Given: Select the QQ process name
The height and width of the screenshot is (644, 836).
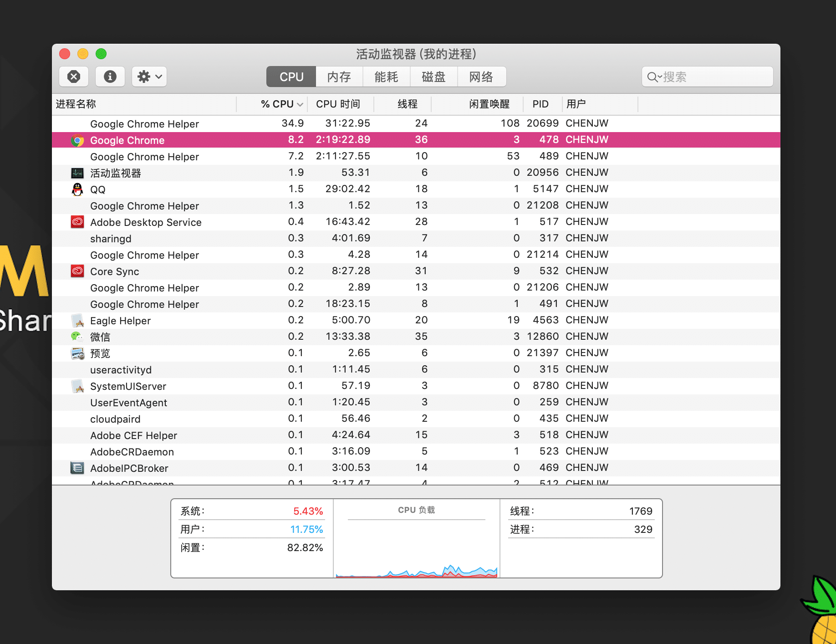Looking at the screenshot, I should (98, 189).
